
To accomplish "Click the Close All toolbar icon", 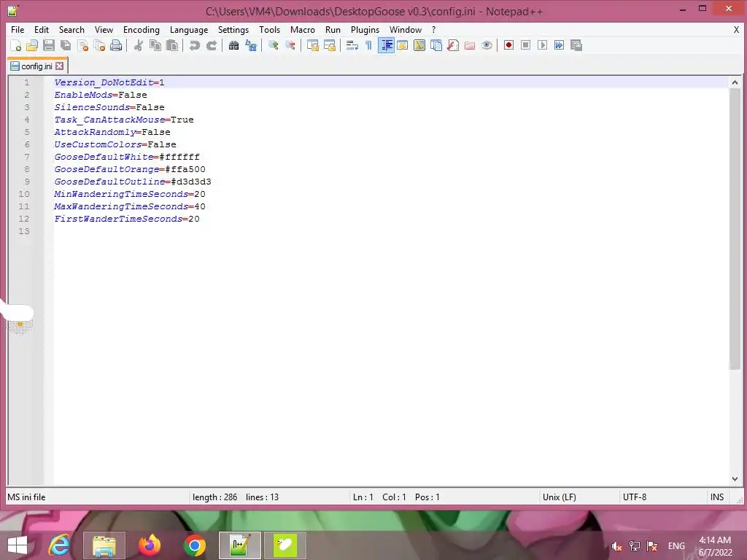I will [x=99, y=45].
